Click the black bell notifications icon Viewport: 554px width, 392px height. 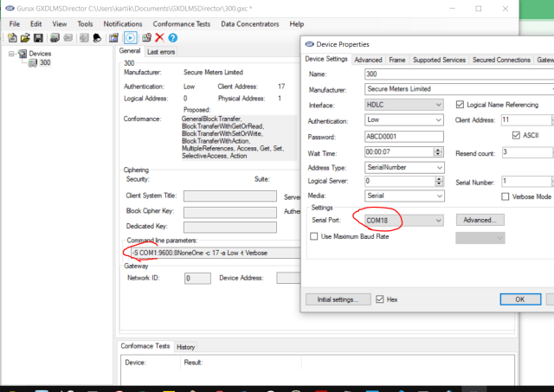pyautogui.click(x=97, y=38)
